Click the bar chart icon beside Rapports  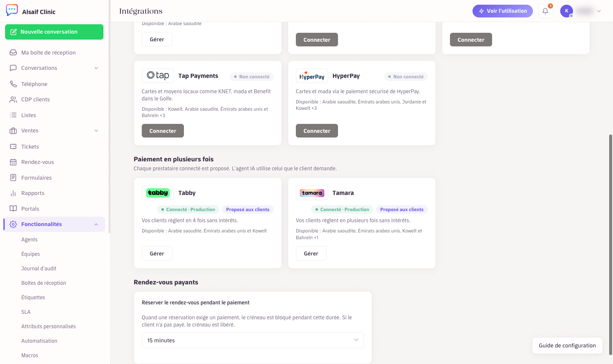tap(13, 193)
